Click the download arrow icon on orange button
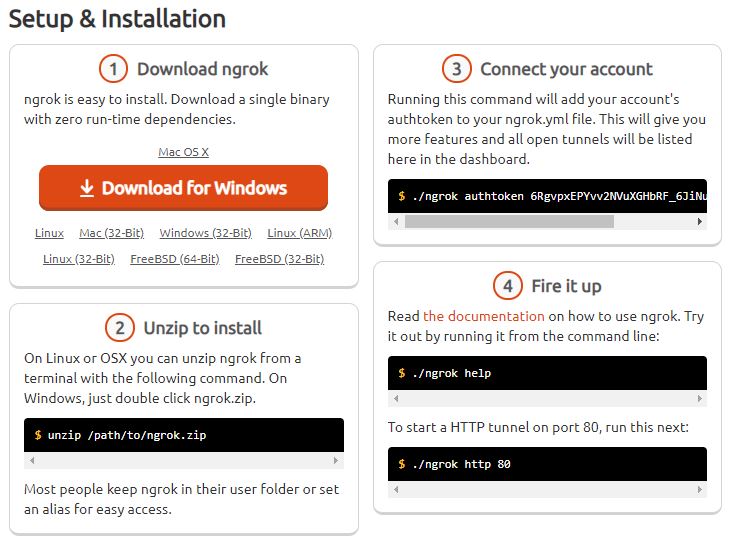Image resolution: width=735 pixels, height=552 pixels. click(87, 188)
